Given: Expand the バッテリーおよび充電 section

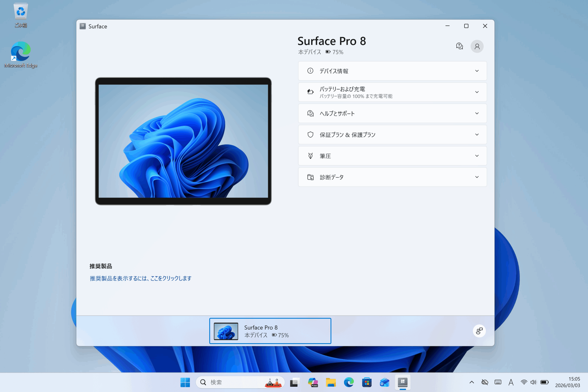Looking at the screenshot, I should [x=477, y=92].
